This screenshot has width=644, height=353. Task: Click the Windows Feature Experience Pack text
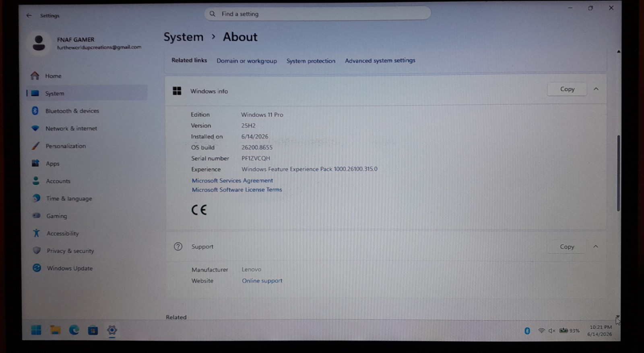(x=310, y=169)
